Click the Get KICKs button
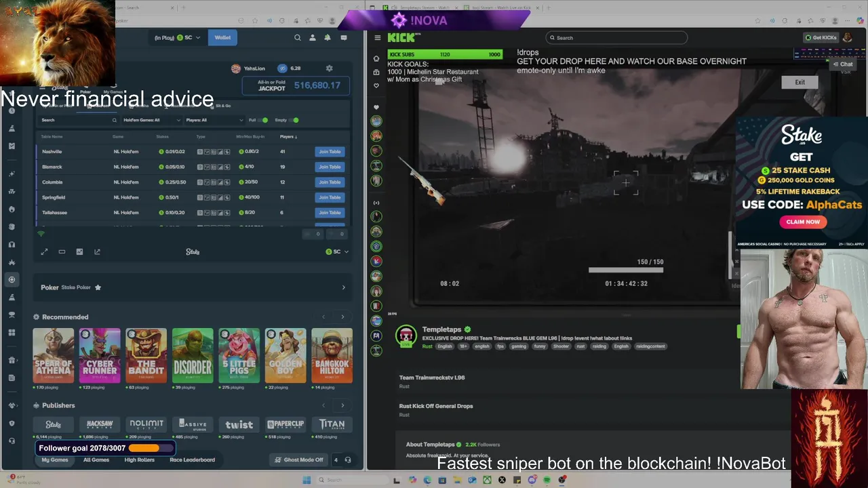Image resolution: width=868 pixels, height=488 pixels. (821, 38)
